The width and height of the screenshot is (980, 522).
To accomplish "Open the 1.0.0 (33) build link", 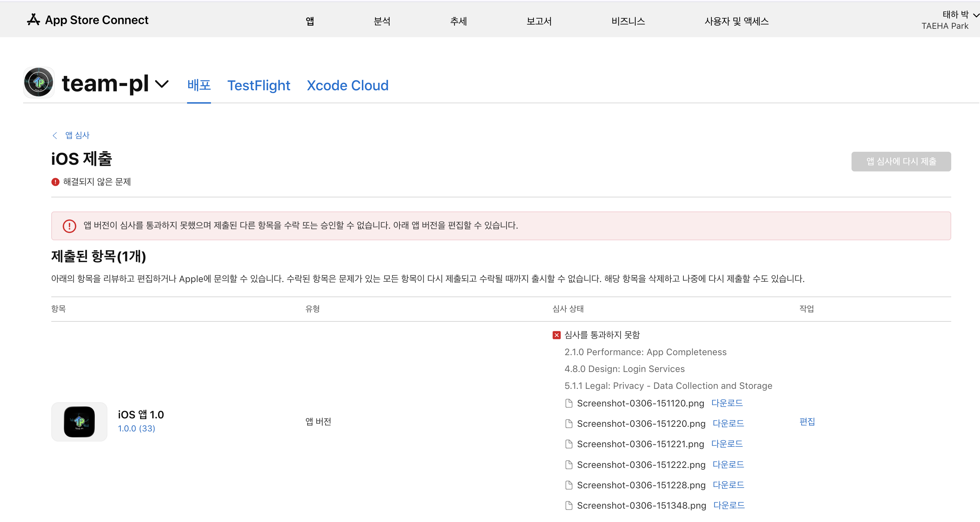I will coord(136,428).
